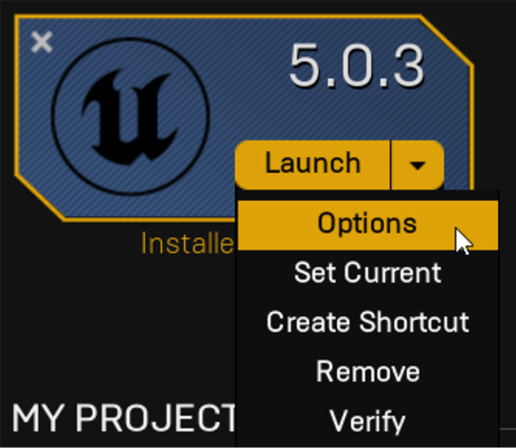Image resolution: width=516 pixels, height=448 pixels.
Task: Click the MY PROJECTS heading
Action: point(124,418)
